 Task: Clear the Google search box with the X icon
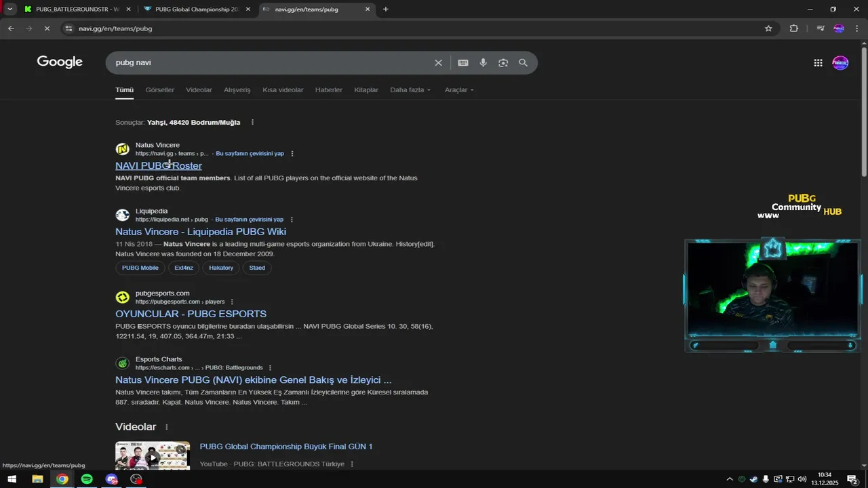pos(438,63)
